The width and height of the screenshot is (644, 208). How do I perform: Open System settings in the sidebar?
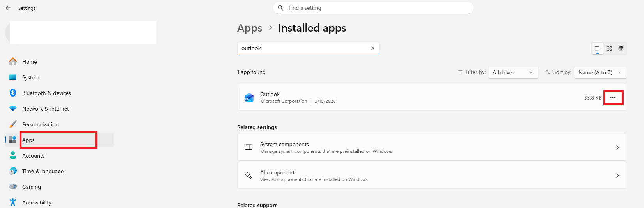60,77
